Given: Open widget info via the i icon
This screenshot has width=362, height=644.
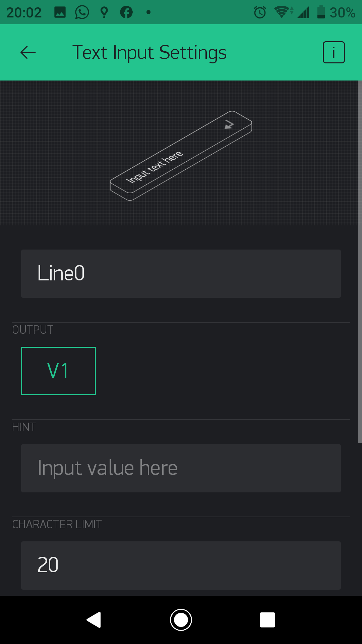Looking at the screenshot, I should coord(334,52).
